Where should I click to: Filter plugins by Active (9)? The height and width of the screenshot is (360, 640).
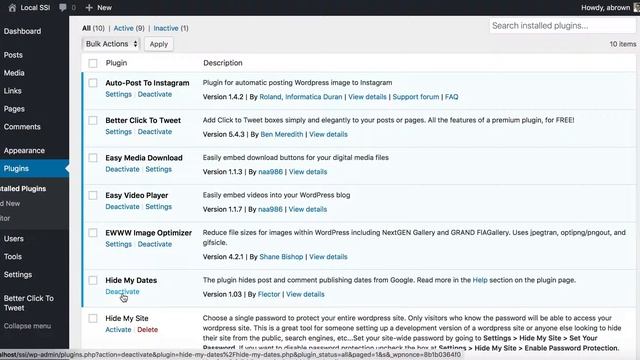click(129, 28)
